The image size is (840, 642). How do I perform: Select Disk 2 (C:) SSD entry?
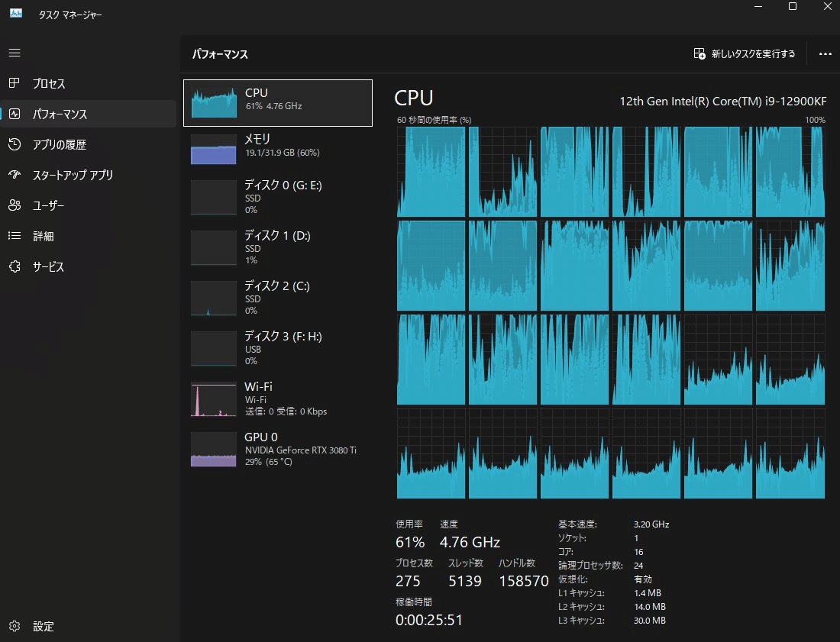pyautogui.click(x=278, y=298)
